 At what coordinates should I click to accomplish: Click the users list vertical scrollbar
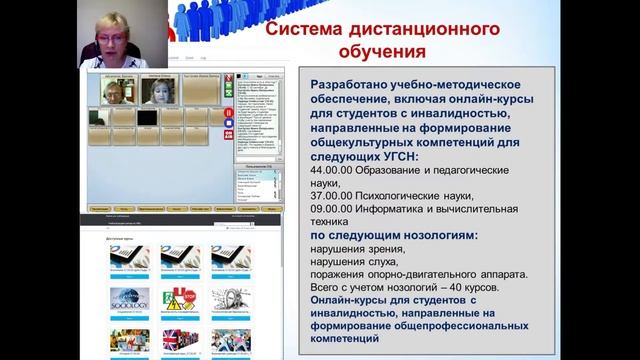pos(280,186)
